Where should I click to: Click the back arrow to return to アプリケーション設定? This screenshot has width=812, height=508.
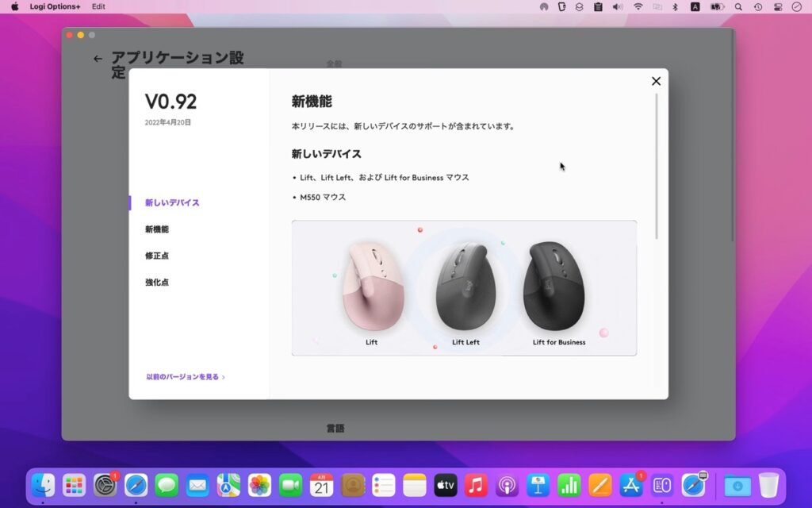pyautogui.click(x=98, y=58)
